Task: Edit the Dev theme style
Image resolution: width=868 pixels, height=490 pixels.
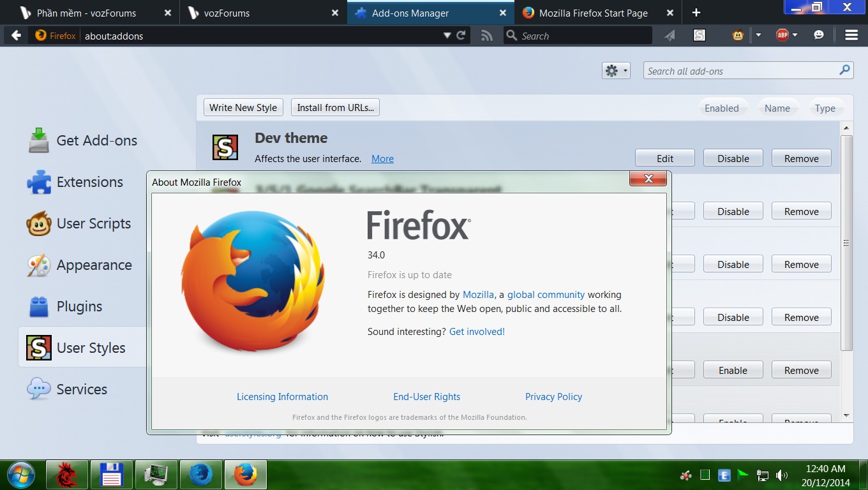Action: (665, 158)
